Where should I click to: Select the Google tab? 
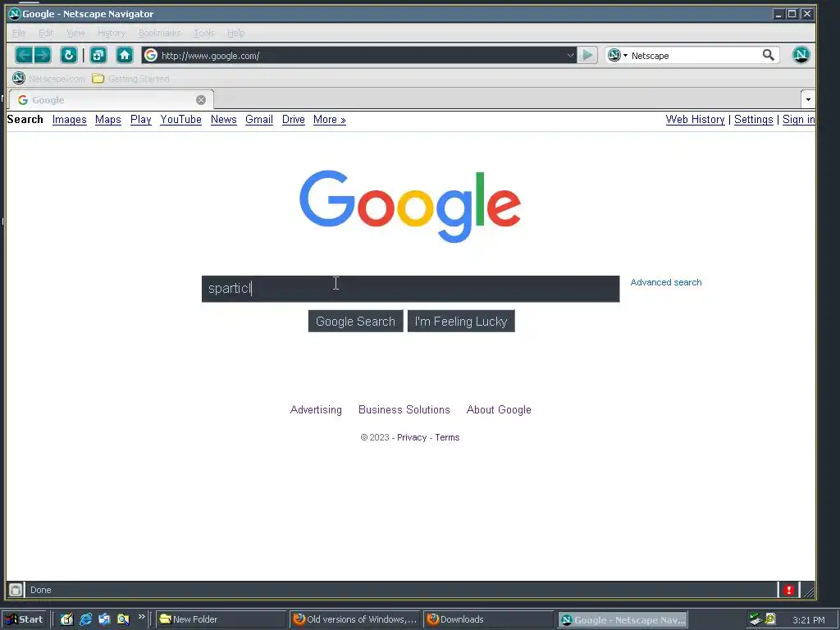pos(112,99)
